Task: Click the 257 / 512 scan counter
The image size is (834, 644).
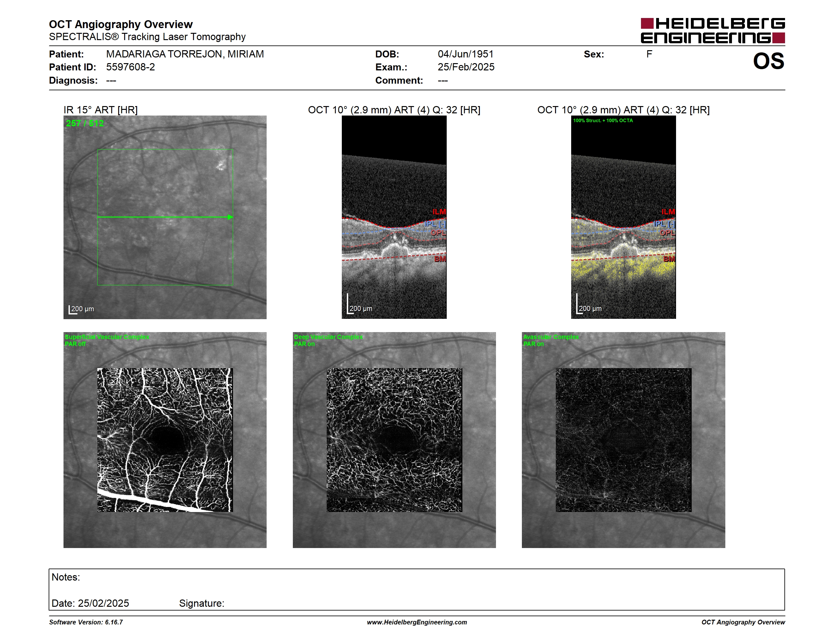Action: point(85,123)
